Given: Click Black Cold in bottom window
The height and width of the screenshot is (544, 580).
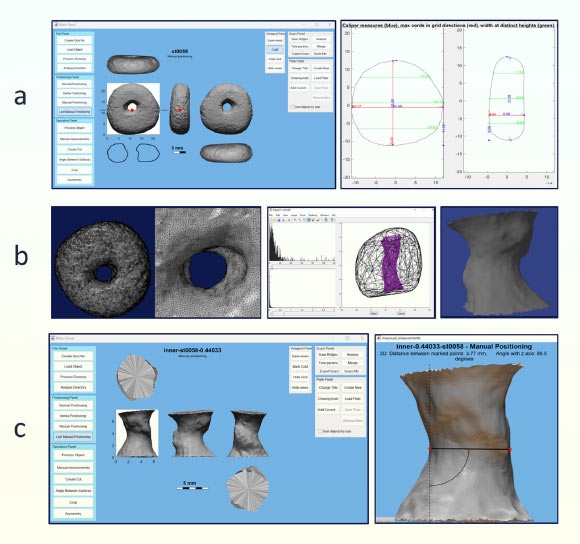Looking at the screenshot, I should coord(300,366).
